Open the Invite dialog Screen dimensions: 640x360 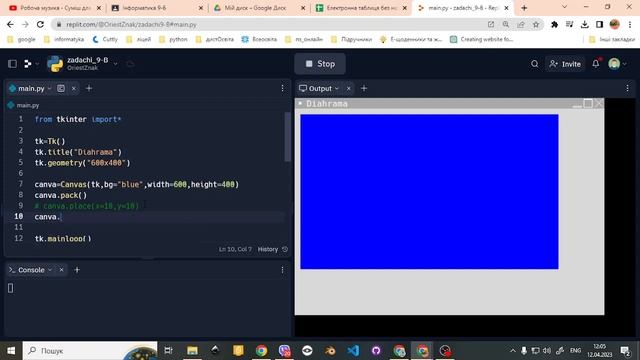[565, 64]
